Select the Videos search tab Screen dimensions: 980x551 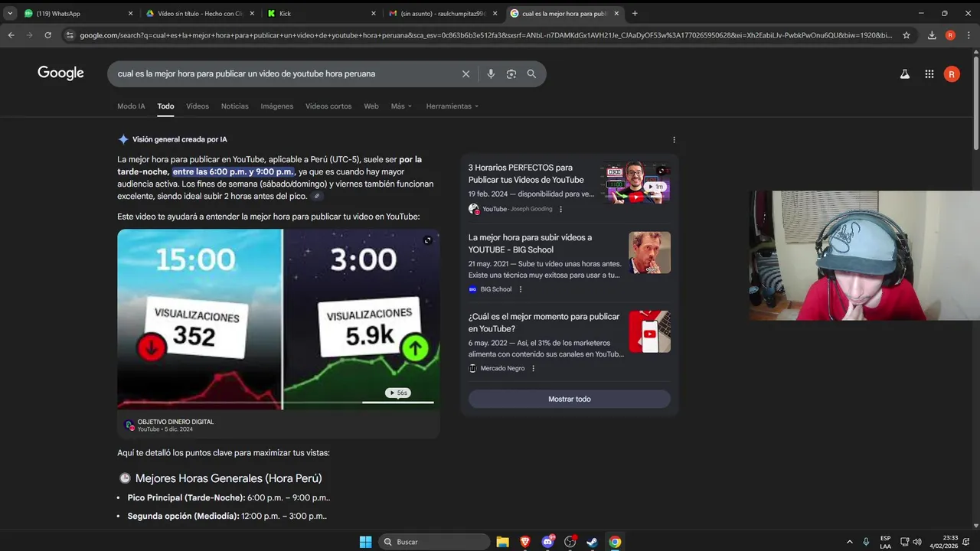point(198,106)
